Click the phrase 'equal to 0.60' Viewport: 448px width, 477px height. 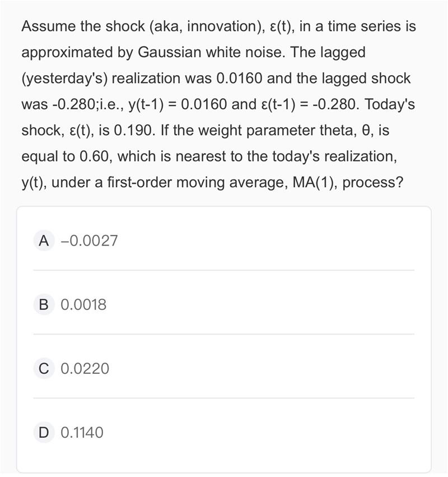(x=65, y=157)
